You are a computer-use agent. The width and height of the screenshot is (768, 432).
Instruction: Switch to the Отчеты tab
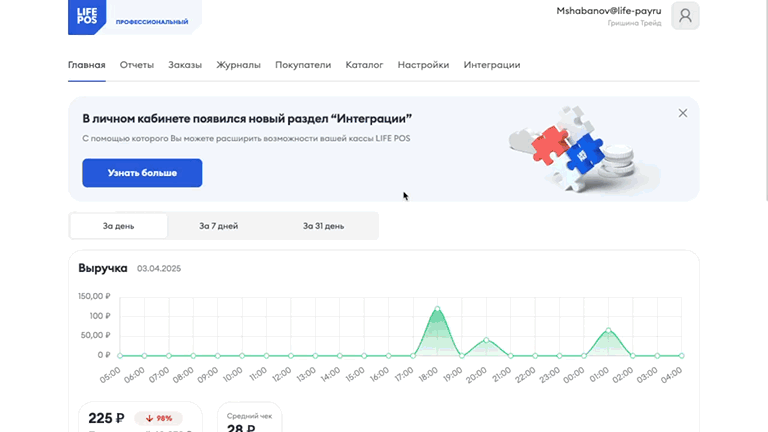137,65
